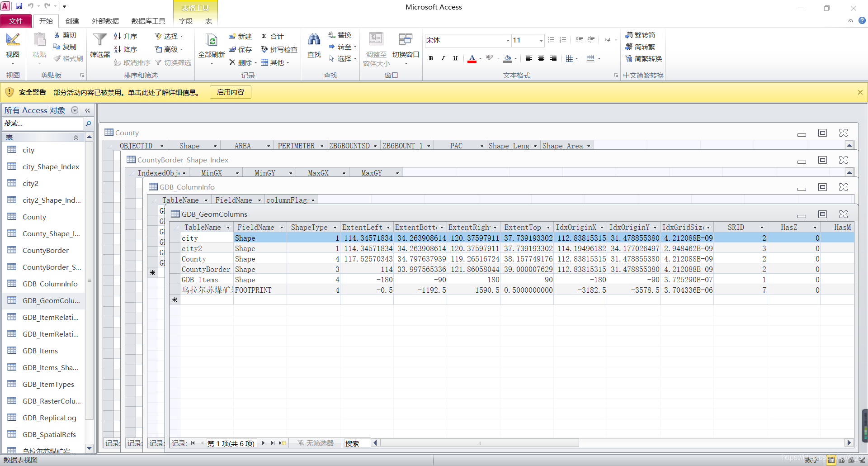Toggle numbered list formatting
868x466 pixels.
563,40
